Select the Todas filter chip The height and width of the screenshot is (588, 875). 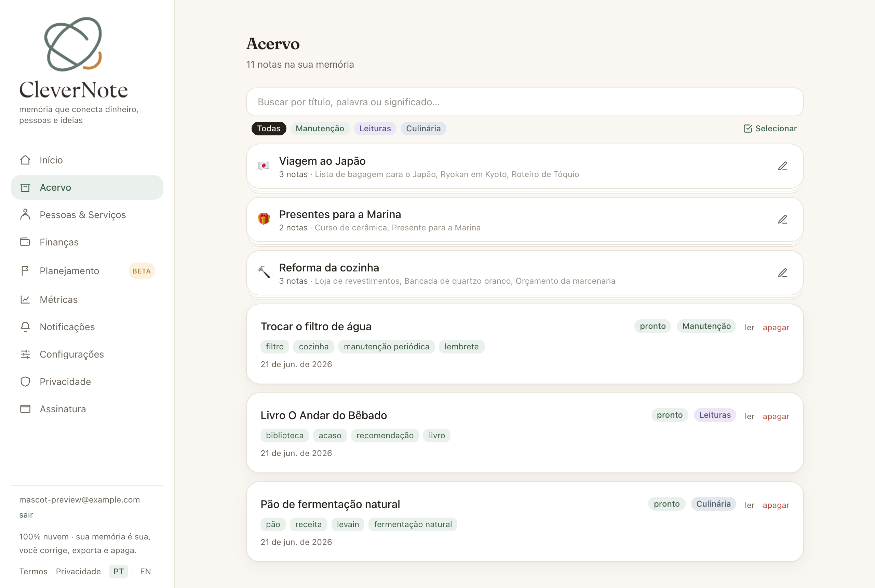pos(268,129)
